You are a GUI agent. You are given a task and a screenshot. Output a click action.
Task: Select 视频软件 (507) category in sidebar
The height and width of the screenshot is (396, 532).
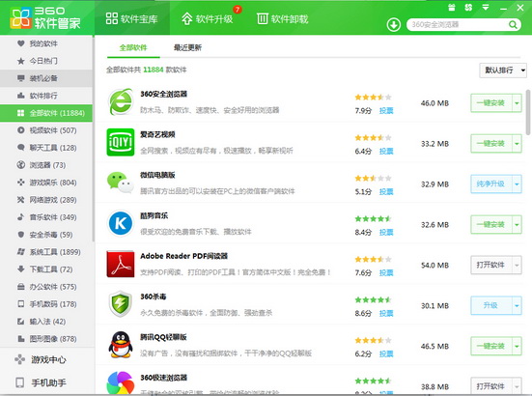[46, 130]
